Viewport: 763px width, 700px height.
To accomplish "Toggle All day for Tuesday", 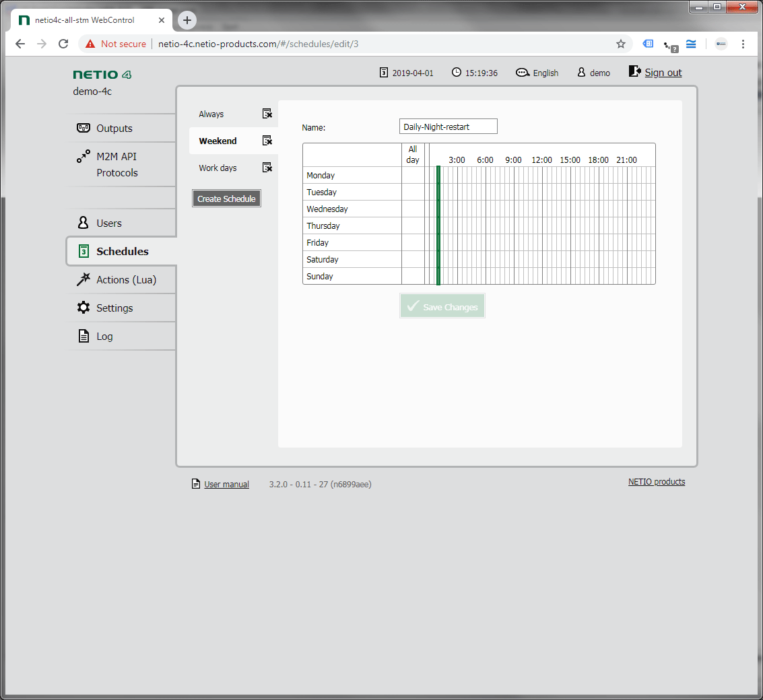I will (413, 192).
